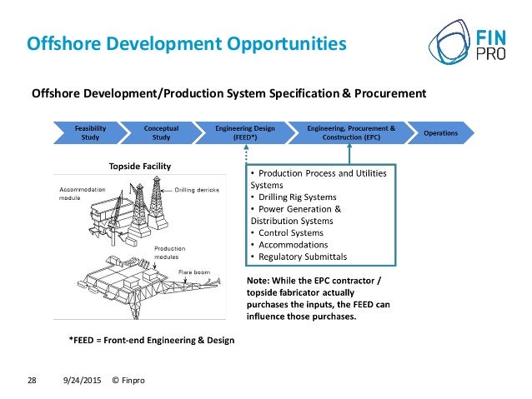
Task: Click the Finpro logo
Action: (x=468, y=42)
